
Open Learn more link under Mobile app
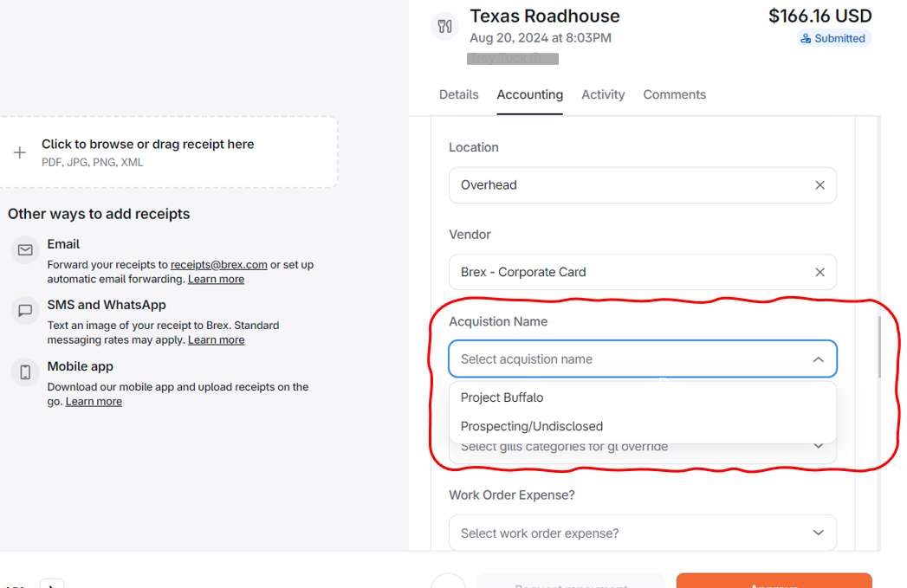pyautogui.click(x=94, y=402)
